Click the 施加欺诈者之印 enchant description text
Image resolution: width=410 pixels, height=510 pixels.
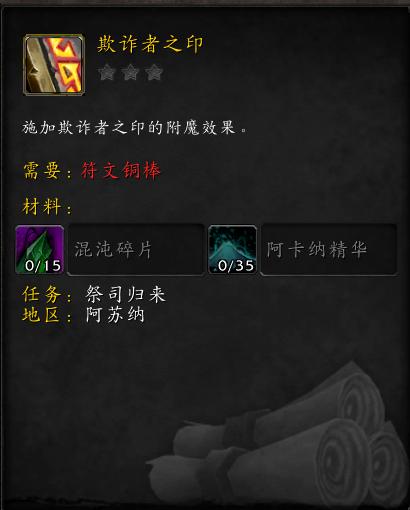tap(134, 127)
